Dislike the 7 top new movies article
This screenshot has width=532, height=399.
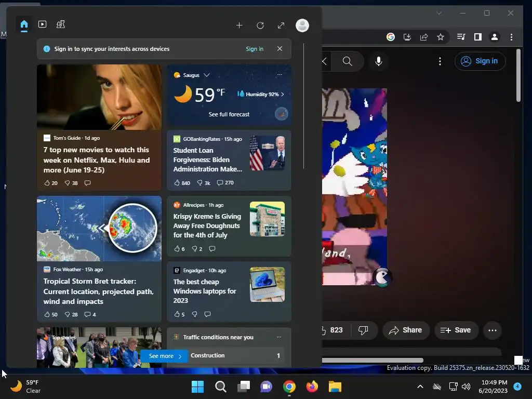pos(71,183)
